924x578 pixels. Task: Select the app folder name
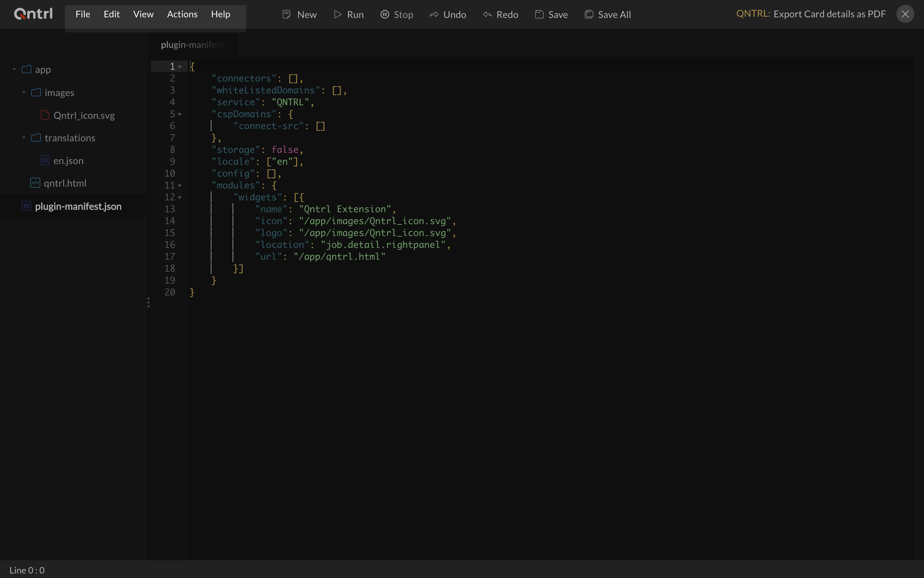(x=43, y=70)
